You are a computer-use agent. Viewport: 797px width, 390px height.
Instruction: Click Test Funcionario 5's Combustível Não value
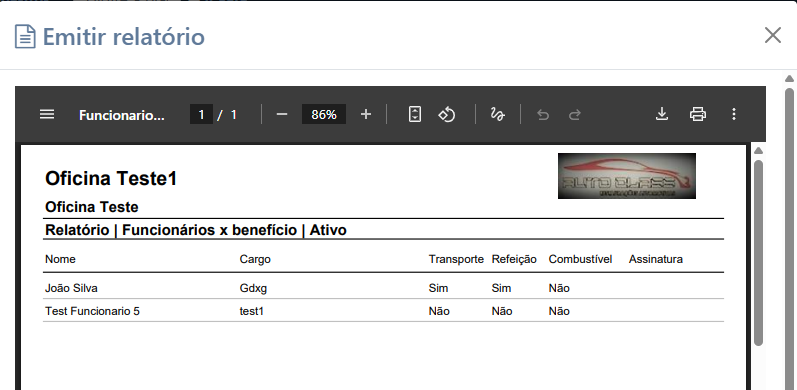coord(559,311)
